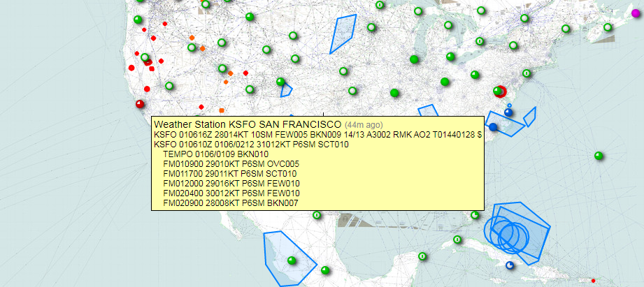This screenshot has width=644, height=287.
Task: Select the solid blue marker inside Carolina polygon
Action: (x=493, y=126)
